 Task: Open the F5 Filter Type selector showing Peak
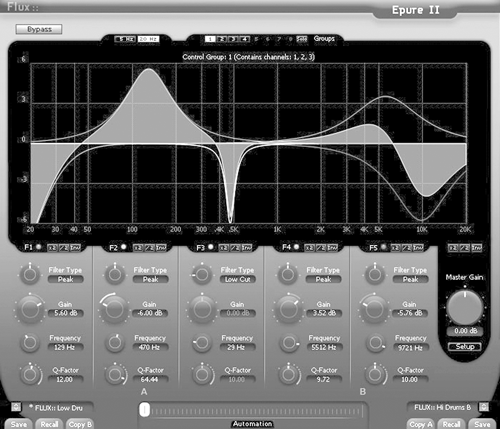coord(410,279)
